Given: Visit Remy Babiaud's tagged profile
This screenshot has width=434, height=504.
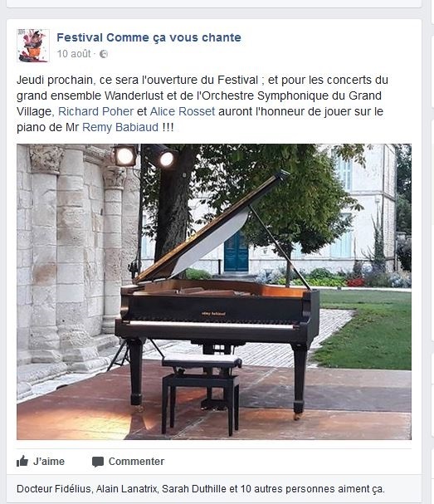Looking at the screenshot, I should click(120, 127).
